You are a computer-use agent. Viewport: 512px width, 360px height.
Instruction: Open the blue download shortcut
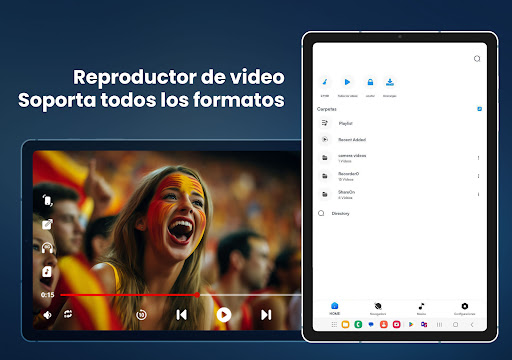(x=390, y=82)
